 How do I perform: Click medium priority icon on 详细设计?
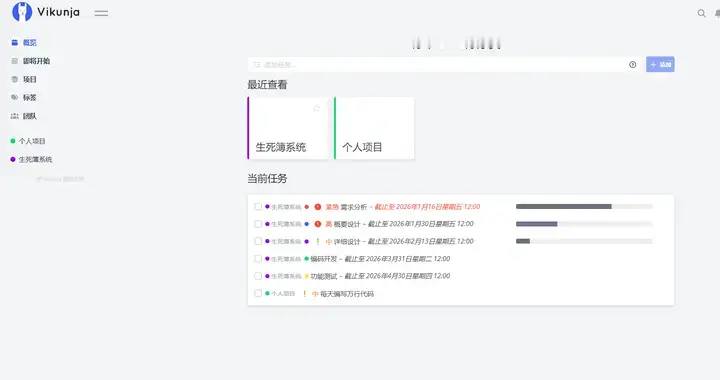[x=318, y=241]
